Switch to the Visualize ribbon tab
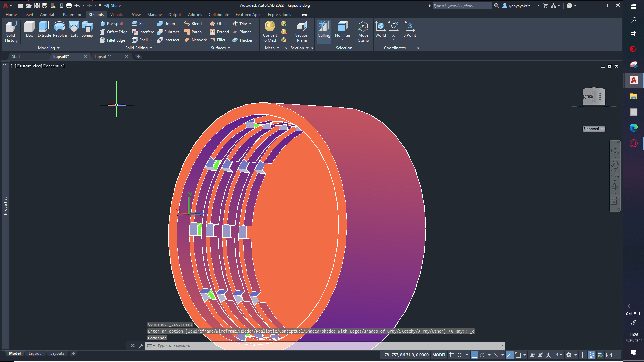 (x=118, y=14)
